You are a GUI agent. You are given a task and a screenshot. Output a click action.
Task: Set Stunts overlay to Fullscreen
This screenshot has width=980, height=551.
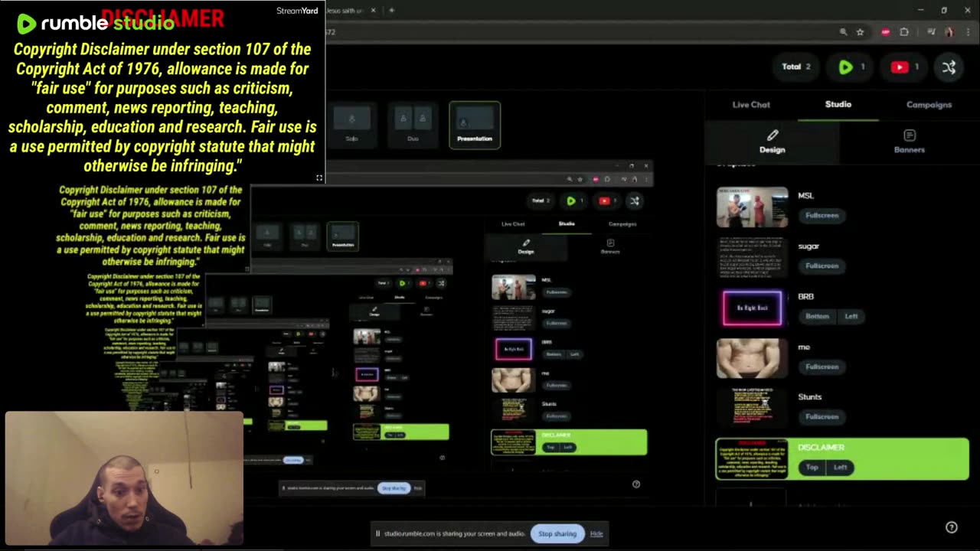click(x=822, y=416)
